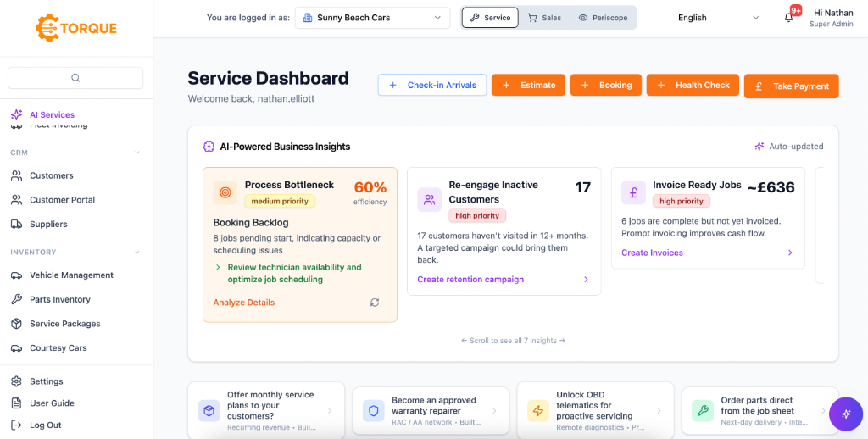Switch to Periscope mode

[603, 18]
